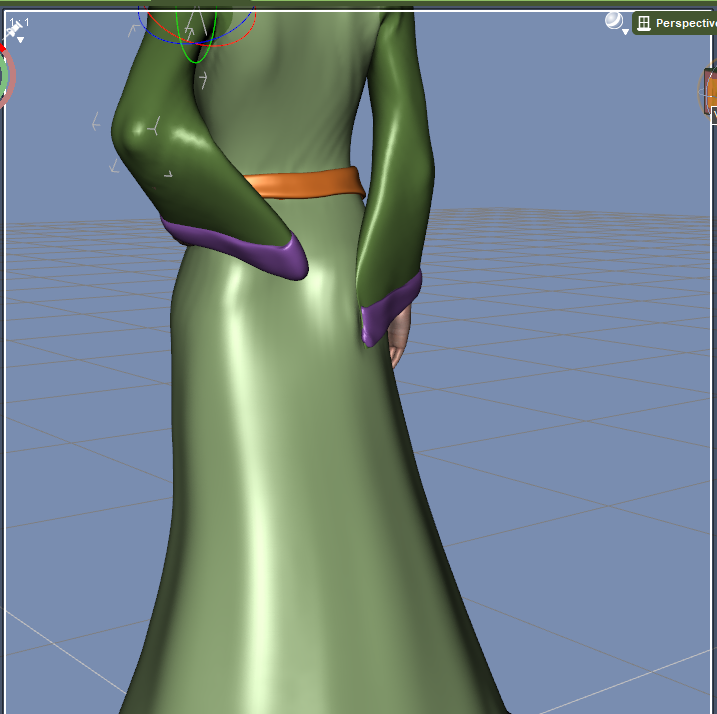
Task: Click the figure's visible hand
Action: click(x=401, y=338)
